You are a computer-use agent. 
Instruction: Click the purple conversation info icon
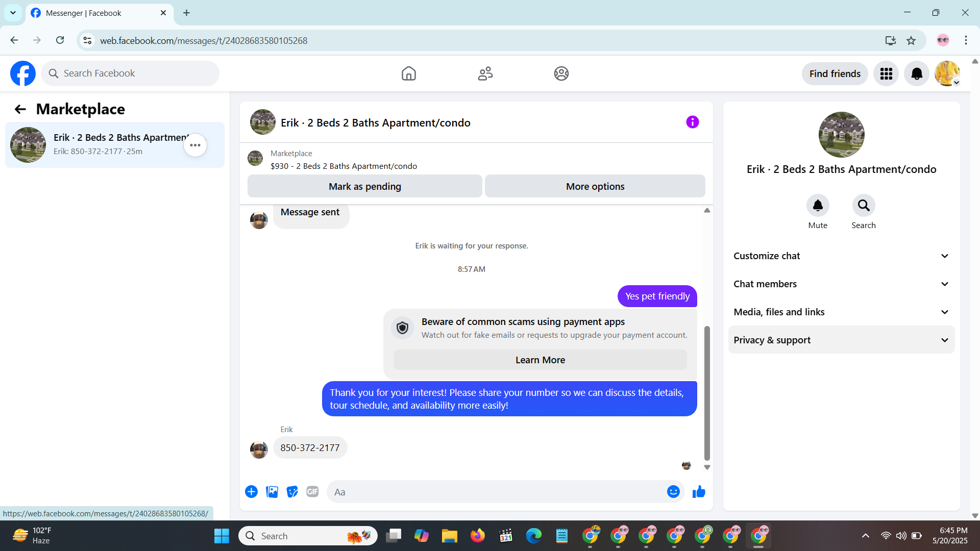click(x=692, y=122)
